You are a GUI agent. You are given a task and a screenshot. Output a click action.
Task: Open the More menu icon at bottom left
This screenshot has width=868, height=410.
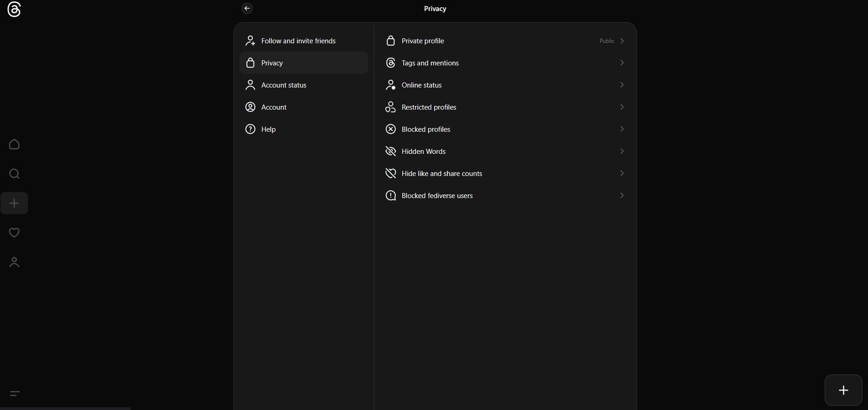[x=15, y=393]
